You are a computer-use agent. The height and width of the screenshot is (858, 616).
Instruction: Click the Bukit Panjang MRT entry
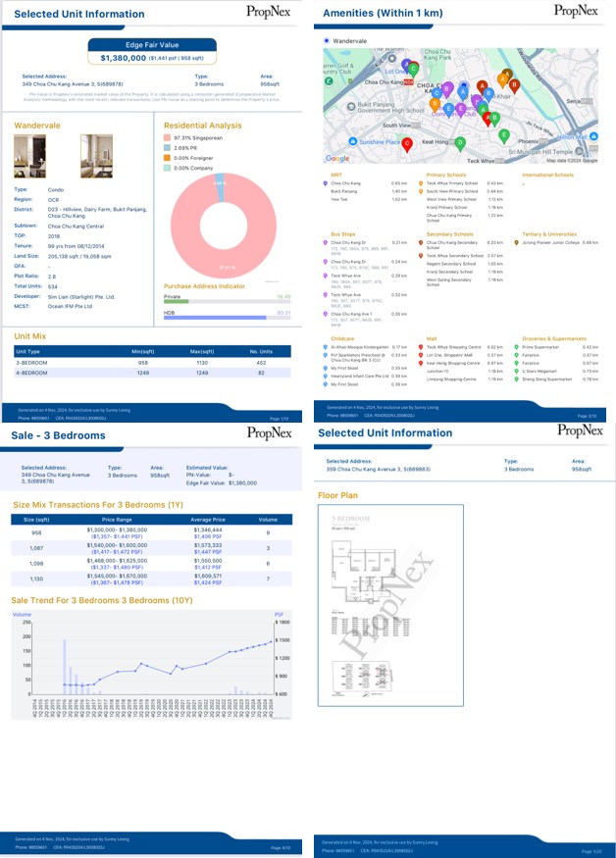coord(344,191)
